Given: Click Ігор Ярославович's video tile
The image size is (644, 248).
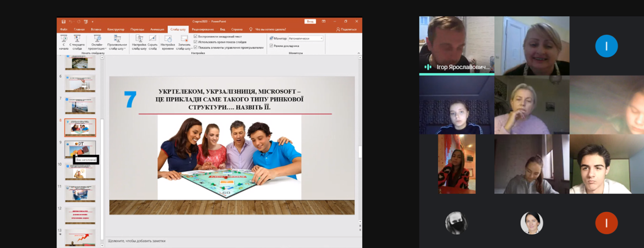Looking at the screenshot, I should click(456, 45).
